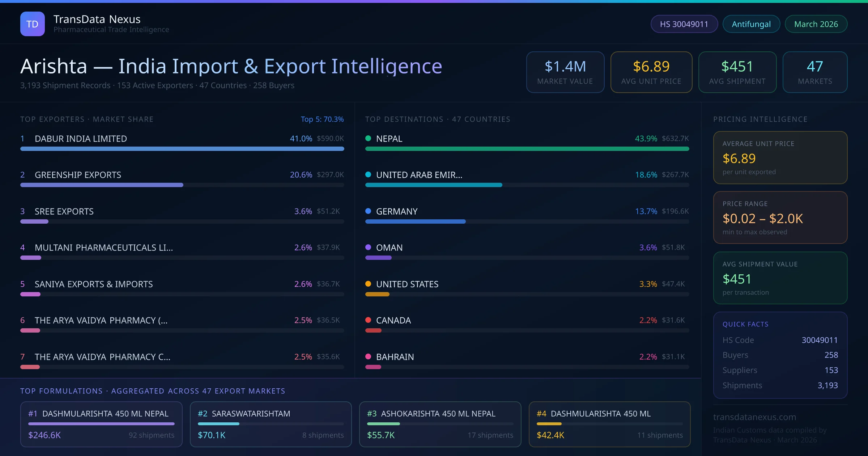
Task: Click Germany's blue dot indicator
Action: [x=368, y=211]
